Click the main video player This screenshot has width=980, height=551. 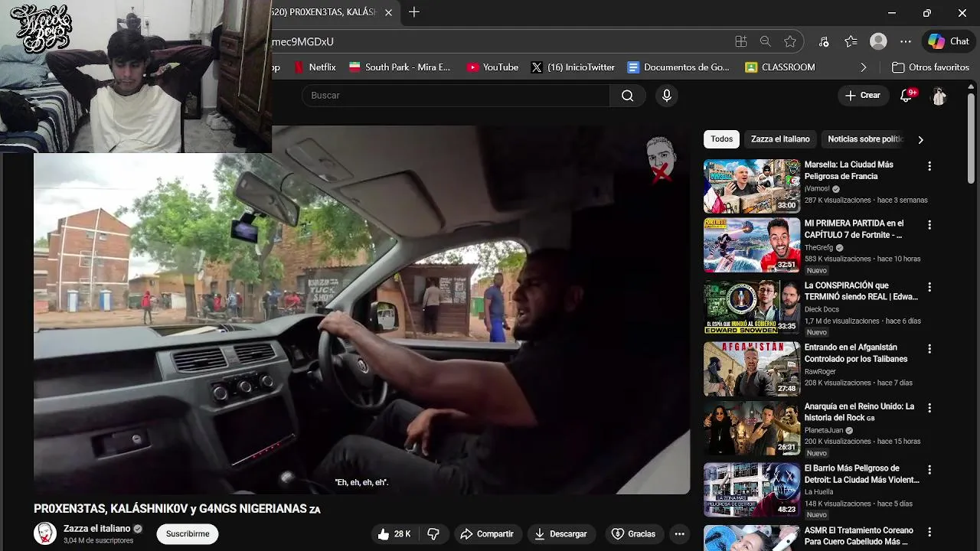point(361,310)
